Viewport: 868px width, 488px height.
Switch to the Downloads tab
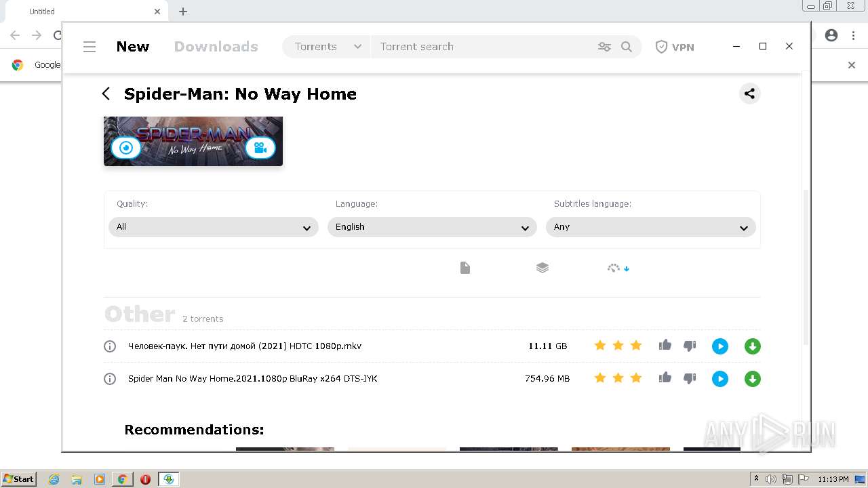[216, 47]
